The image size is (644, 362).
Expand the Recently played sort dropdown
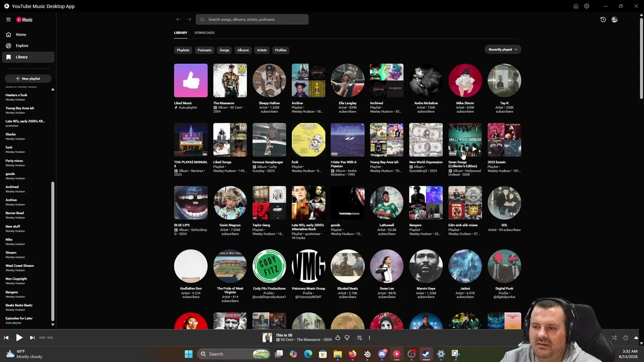[x=503, y=49]
